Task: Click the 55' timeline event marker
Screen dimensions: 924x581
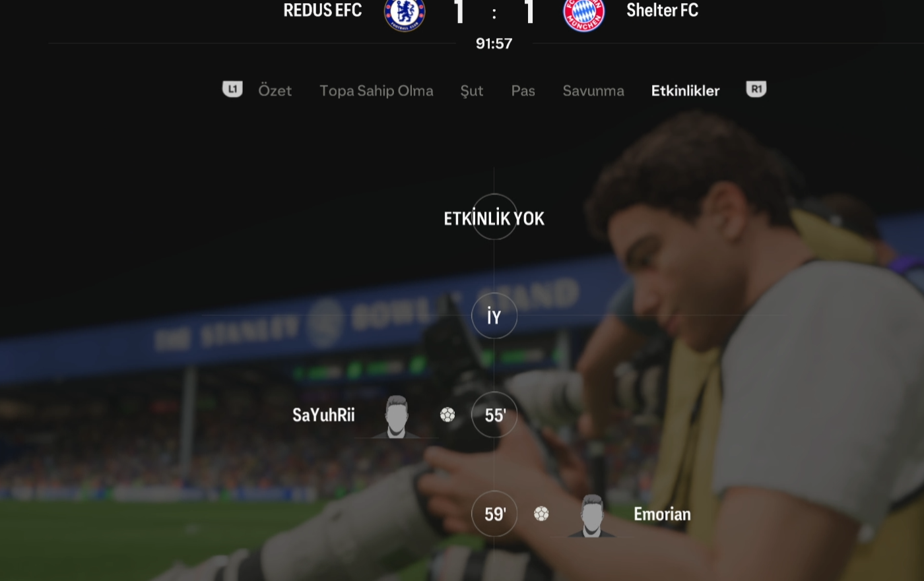Action: [494, 415]
